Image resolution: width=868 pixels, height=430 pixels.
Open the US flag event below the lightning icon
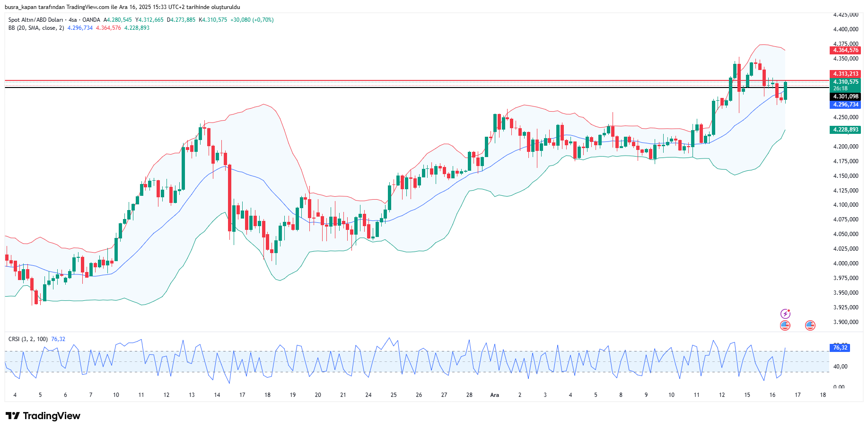coord(785,325)
